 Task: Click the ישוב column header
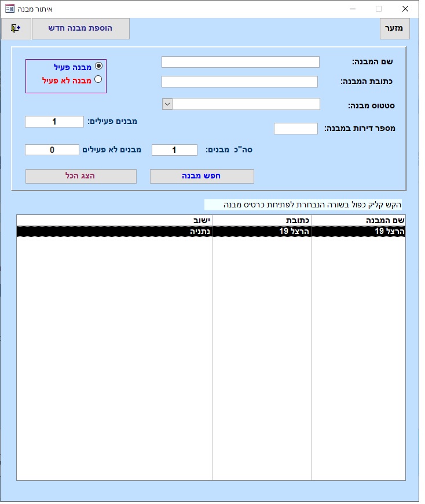pyautogui.click(x=115, y=221)
